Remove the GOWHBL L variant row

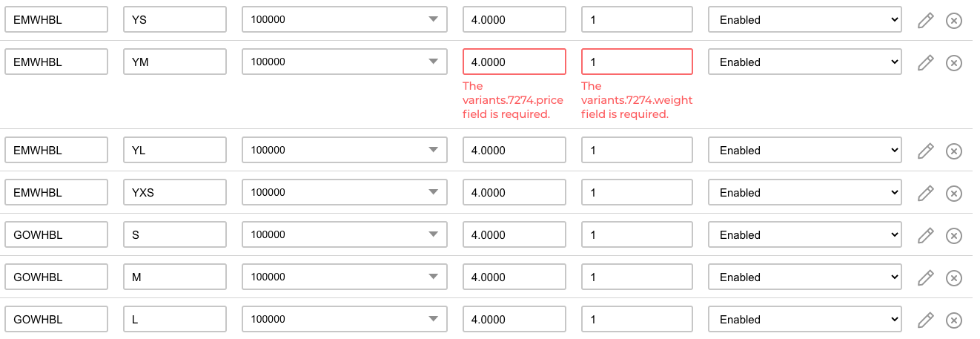(954, 320)
